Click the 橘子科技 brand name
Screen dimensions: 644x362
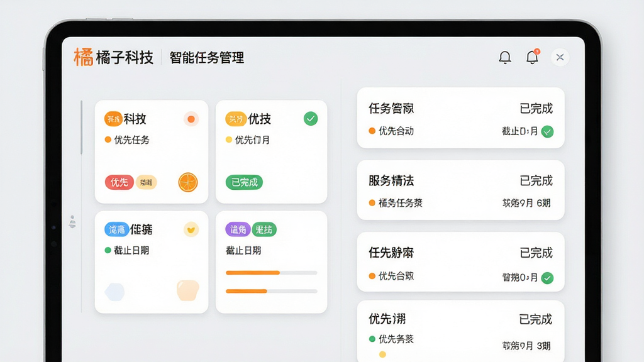pyautogui.click(x=125, y=57)
